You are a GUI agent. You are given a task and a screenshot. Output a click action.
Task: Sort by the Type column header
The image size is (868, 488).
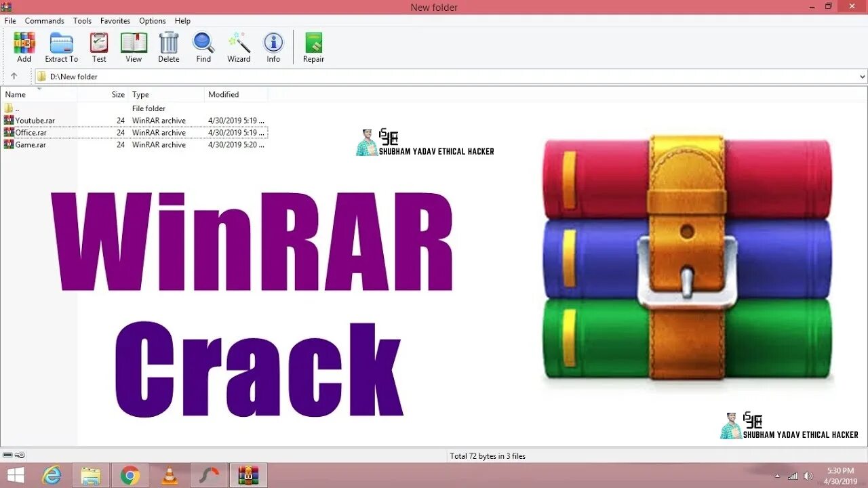pyautogui.click(x=166, y=94)
